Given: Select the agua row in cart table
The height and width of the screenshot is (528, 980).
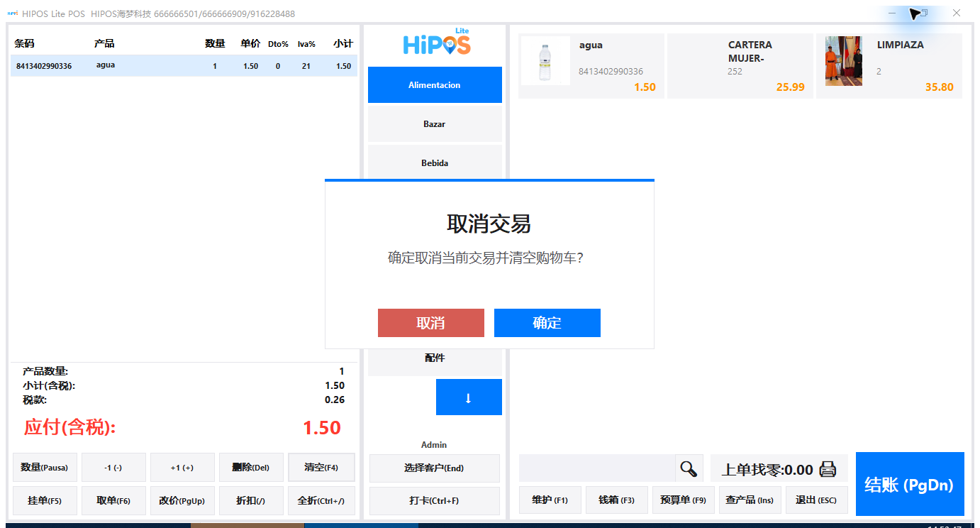Looking at the screenshot, I should 184,66.
